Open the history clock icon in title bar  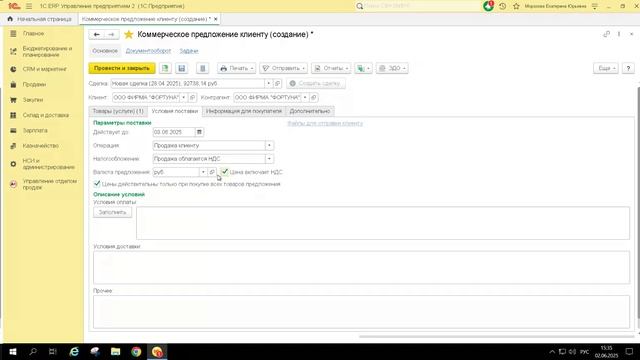tap(502, 6)
